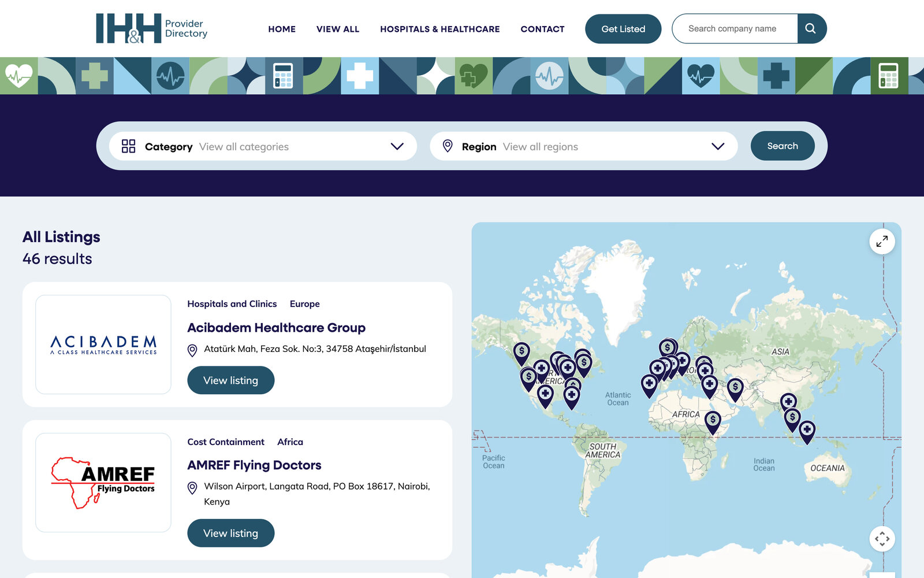Click the magnifier search icon in header
This screenshot has height=578, width=924.
(x=811, y=28)
